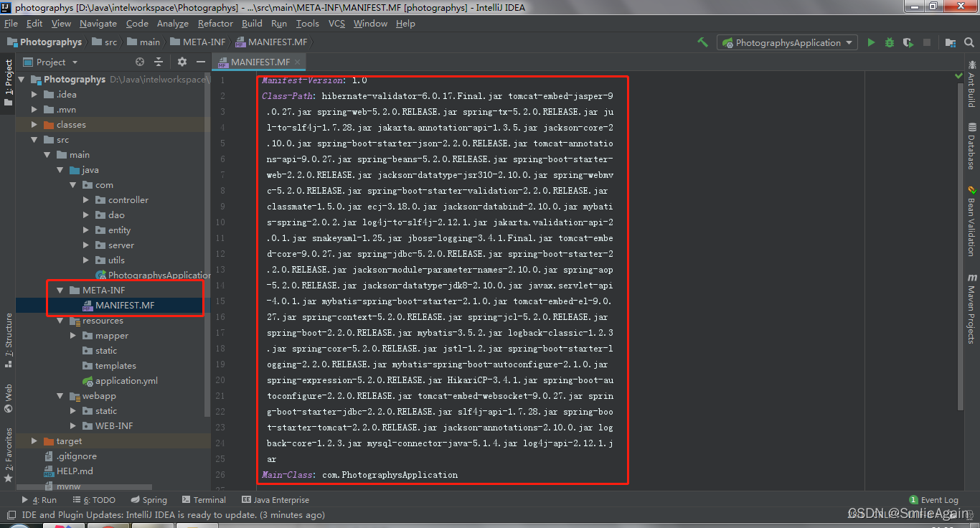This screenshot has height=528, width=980.
Task: Click the Project panel vertical scrollbar
Action: pos(208,244)
